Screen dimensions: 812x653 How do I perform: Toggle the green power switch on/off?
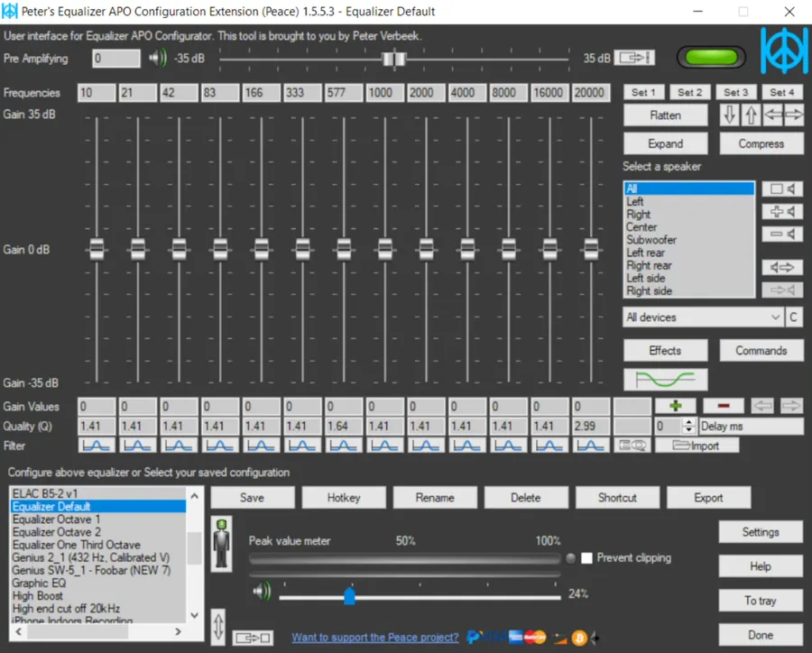click(x=711, y=56)
